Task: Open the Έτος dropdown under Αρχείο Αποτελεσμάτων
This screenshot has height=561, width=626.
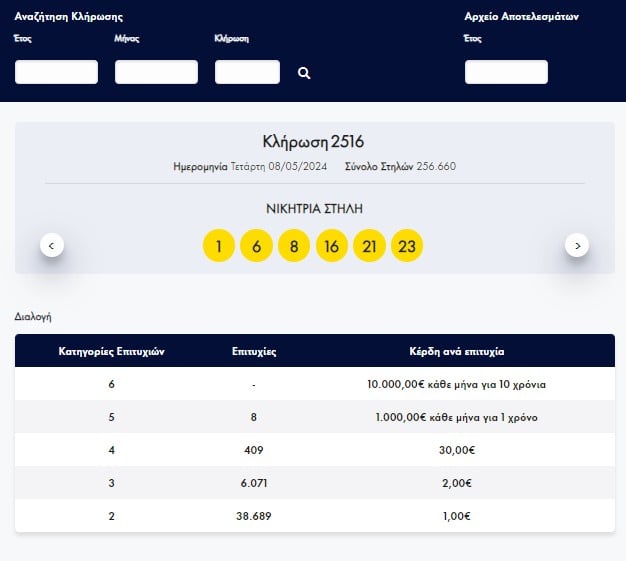Action: tap(506, 72)
